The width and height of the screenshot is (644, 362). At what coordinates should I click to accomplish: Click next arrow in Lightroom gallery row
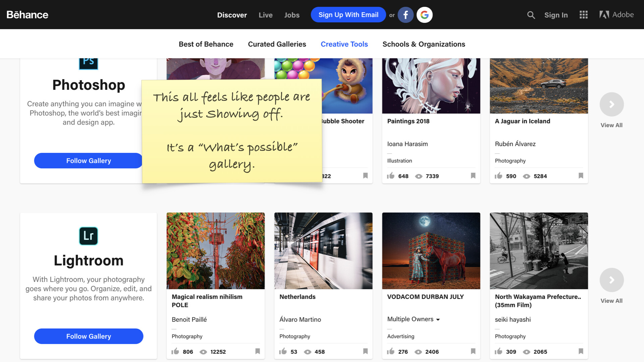[611, 280]
